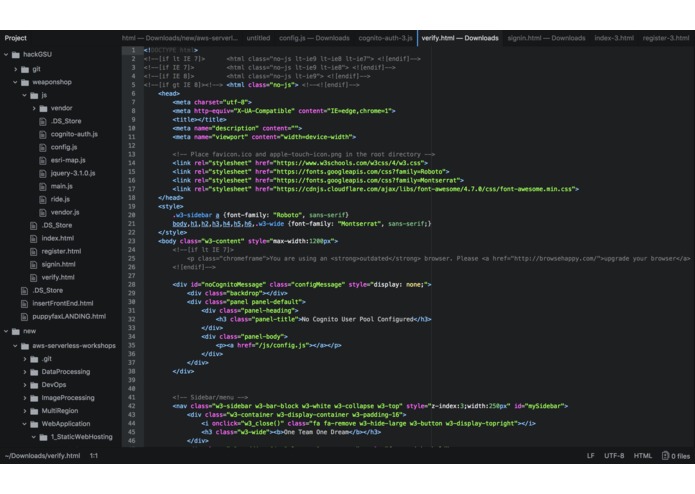Click the aws-serverless-workshops folder icon
The width and height of the screenshot is (695, 494).
[25, 346]
